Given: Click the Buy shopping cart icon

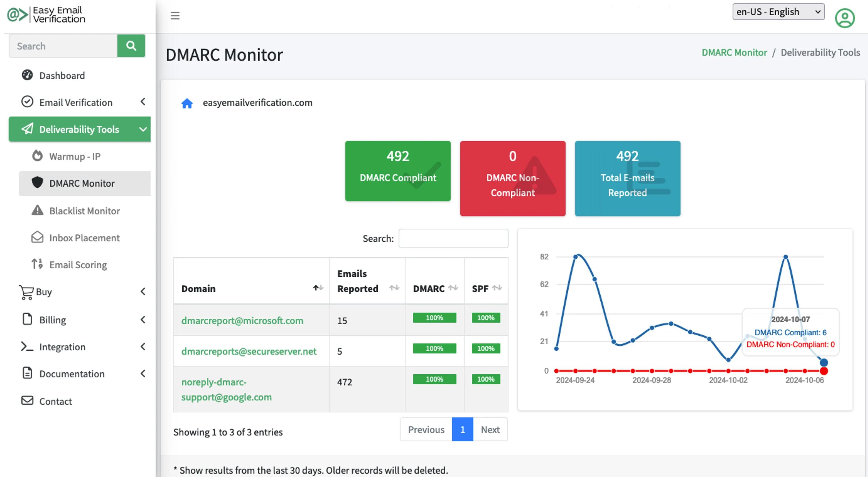Looking at the screenshot, I should [x=26, y=292].
